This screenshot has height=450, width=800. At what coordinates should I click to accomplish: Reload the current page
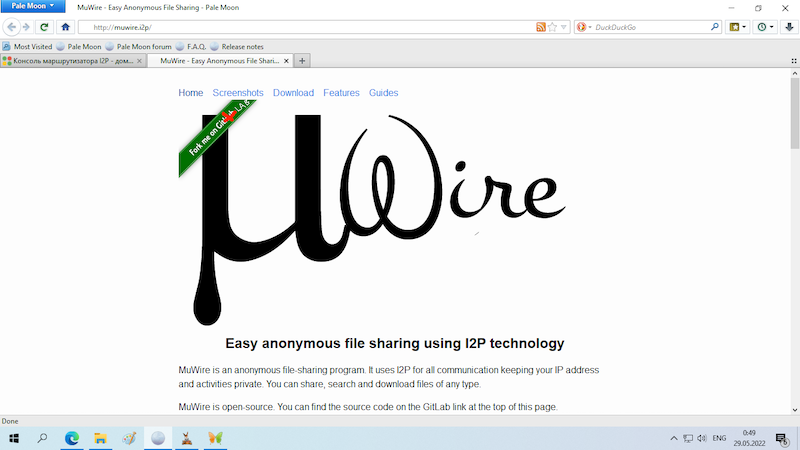point(45,27)
